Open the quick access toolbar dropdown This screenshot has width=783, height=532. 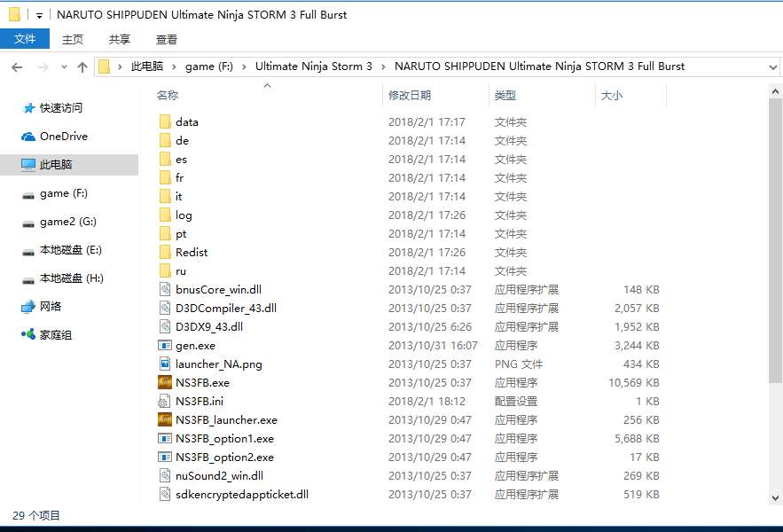[39, 15]
